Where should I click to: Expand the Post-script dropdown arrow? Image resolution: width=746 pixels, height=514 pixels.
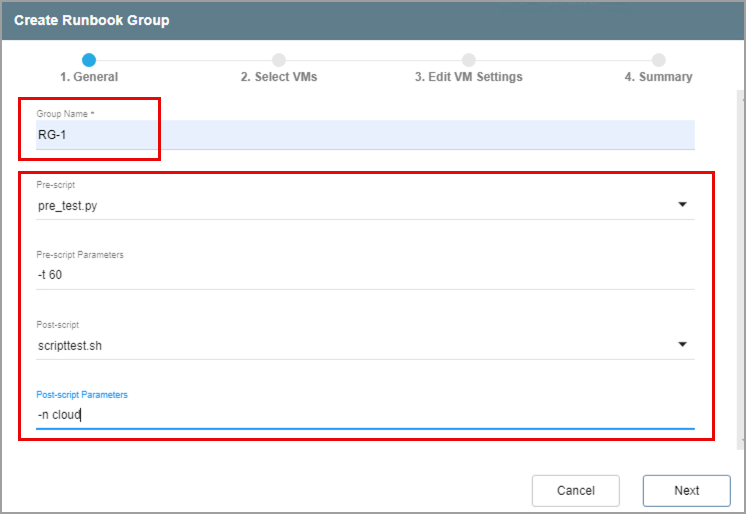(x=682, y=345)
